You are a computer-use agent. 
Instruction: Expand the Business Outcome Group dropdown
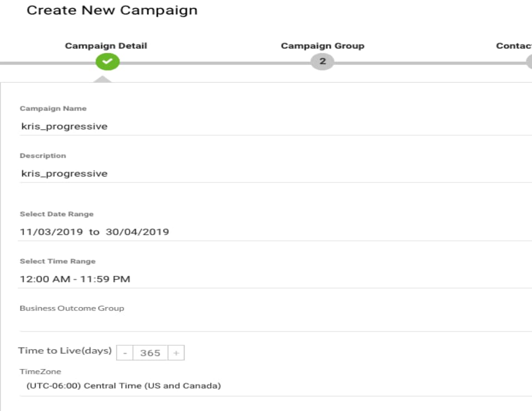(x=276, y=324)
